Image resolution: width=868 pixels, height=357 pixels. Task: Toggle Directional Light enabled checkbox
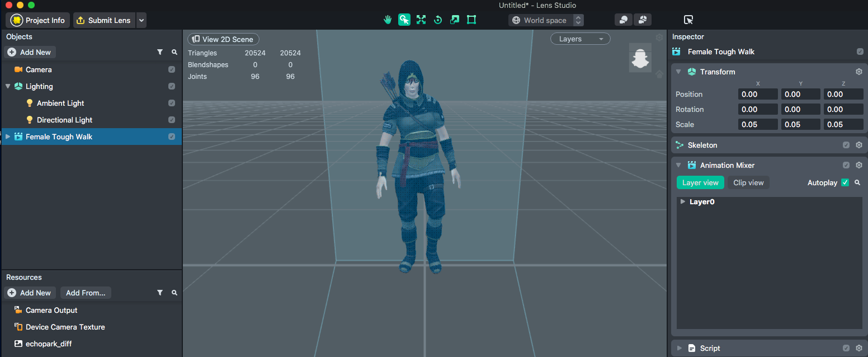(x=172, y=120)
